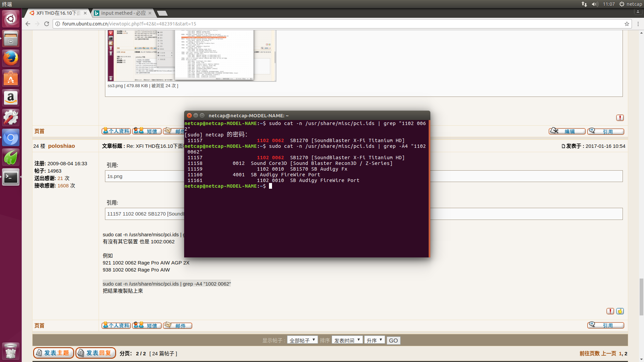Viewport: 644px width, 362px height.
Task: Click 发表回复 post reply button
Action: coord(96,353)
